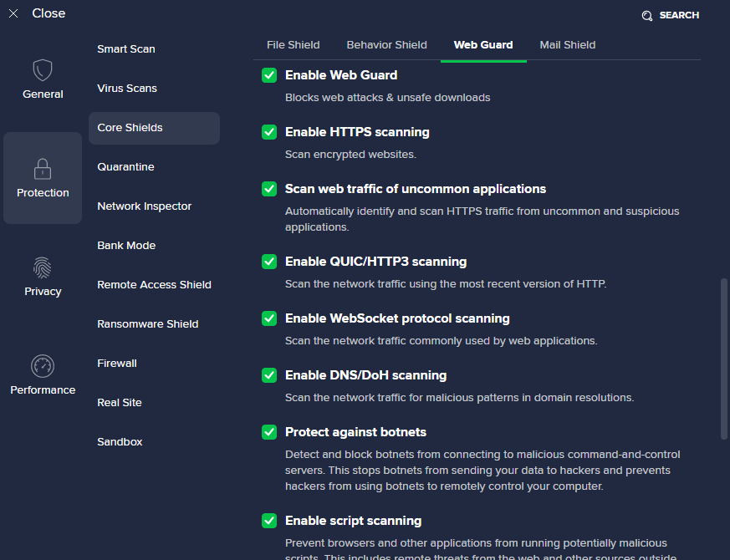Uncheck Enable script scanning

pos(269,521)
